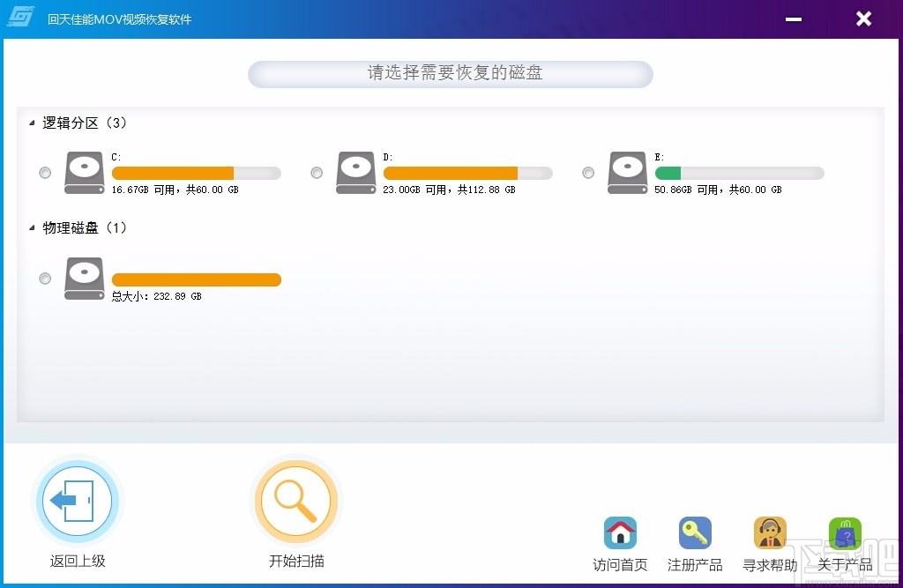Click the 访问首页 text link

pos(620,562)
